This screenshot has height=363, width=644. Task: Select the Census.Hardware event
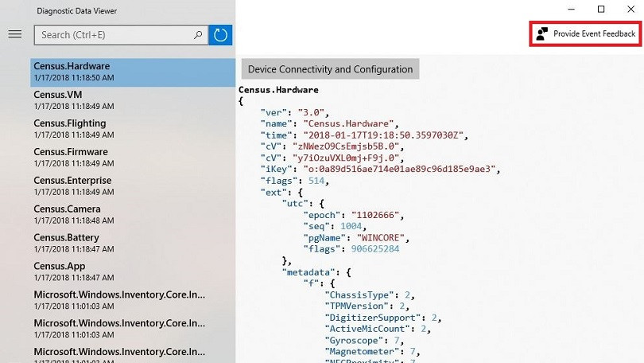click(x=133, y=72)
